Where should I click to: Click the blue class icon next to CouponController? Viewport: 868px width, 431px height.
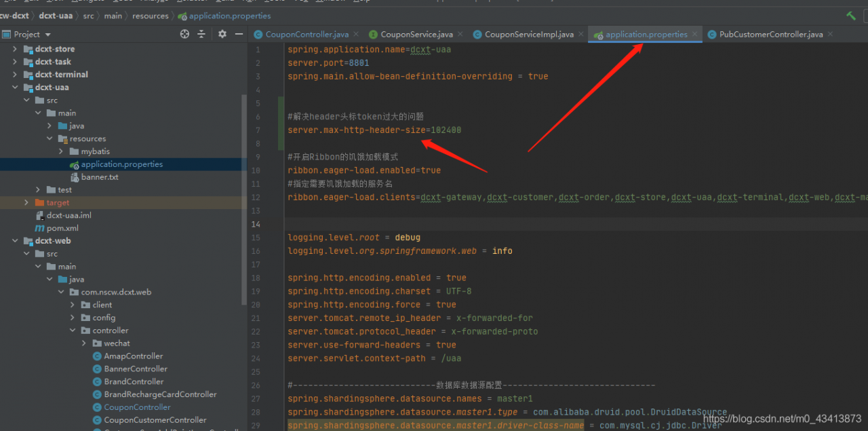point(97,407)
